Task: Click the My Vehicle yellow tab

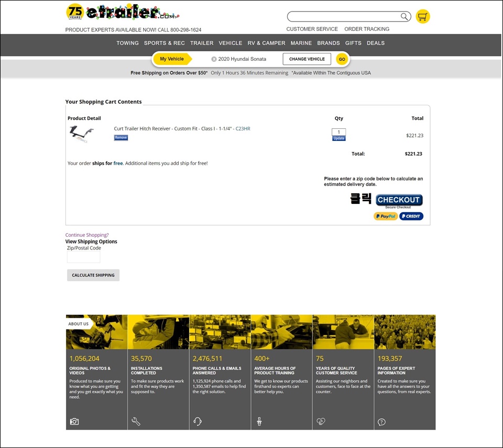Action: point(172,59)
